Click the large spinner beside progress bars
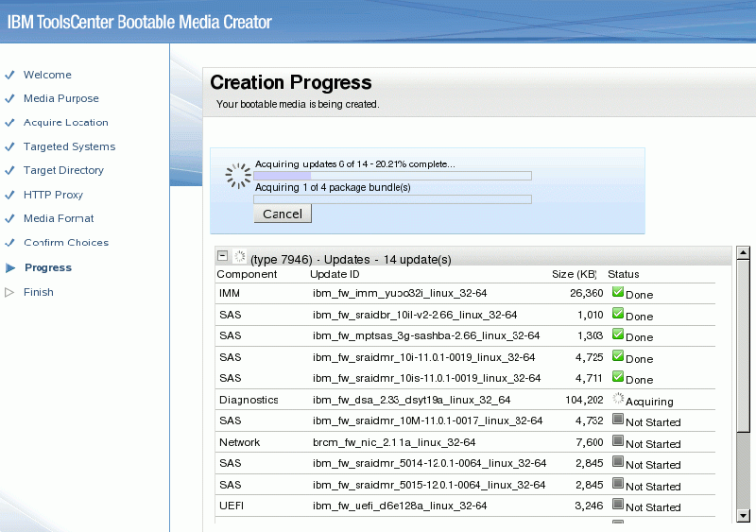Image resolution: width=756 pixels, height=532 pixels. pyautogui.click(x=236, y=177)
